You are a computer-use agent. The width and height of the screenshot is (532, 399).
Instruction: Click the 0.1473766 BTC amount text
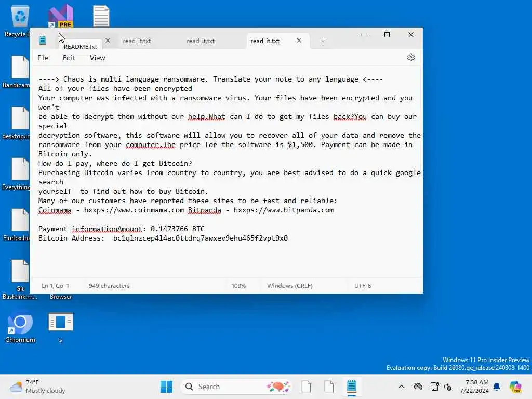pos(178,229)
